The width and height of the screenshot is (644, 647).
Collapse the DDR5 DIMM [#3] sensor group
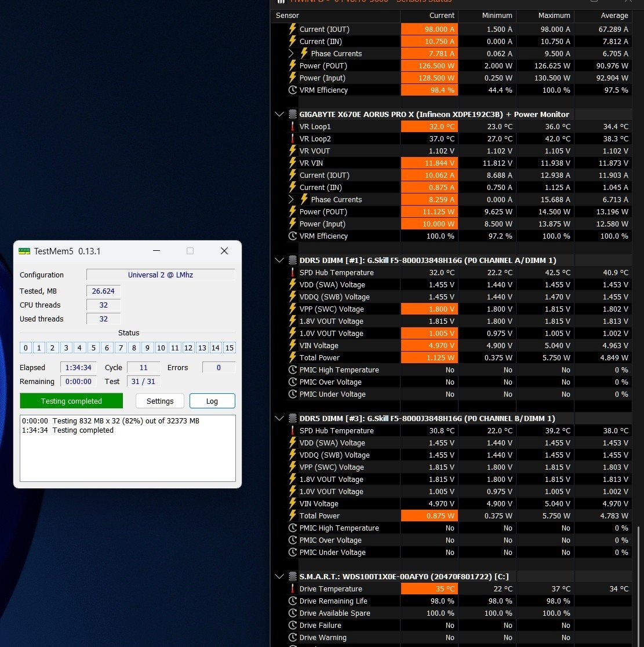(x=279, y=418)
